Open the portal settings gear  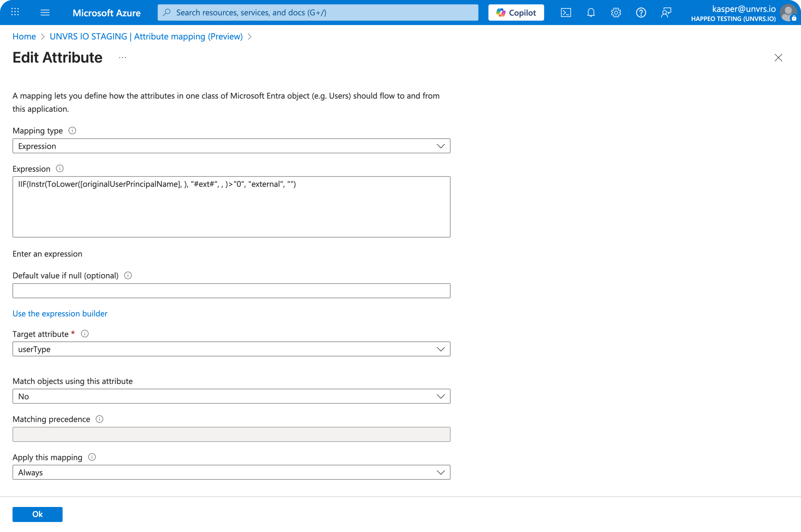615,12
